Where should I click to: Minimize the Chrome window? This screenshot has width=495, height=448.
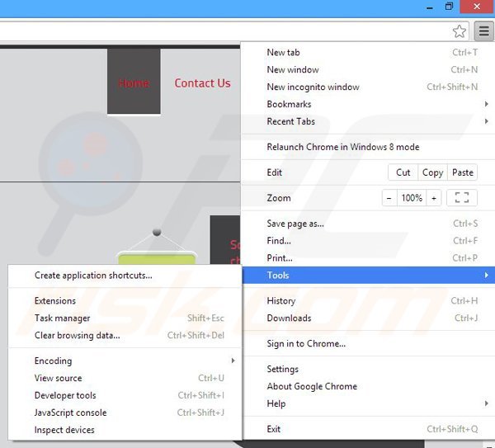click(430, 7)
